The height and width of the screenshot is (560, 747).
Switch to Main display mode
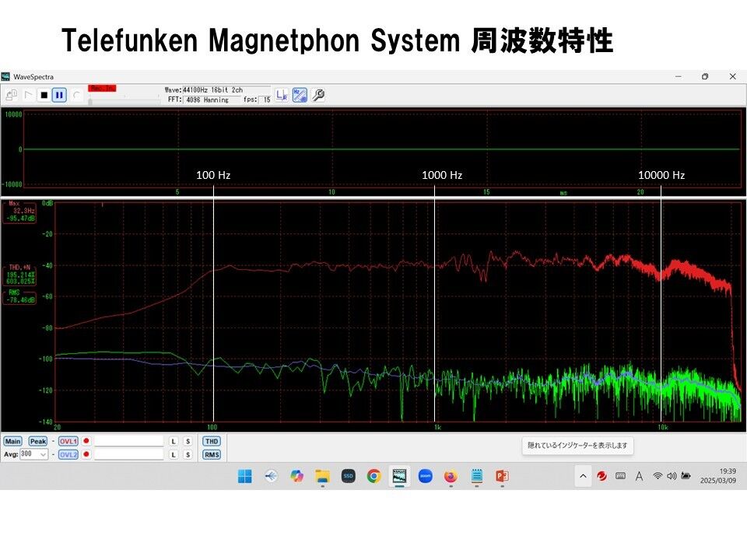point(13,441)
